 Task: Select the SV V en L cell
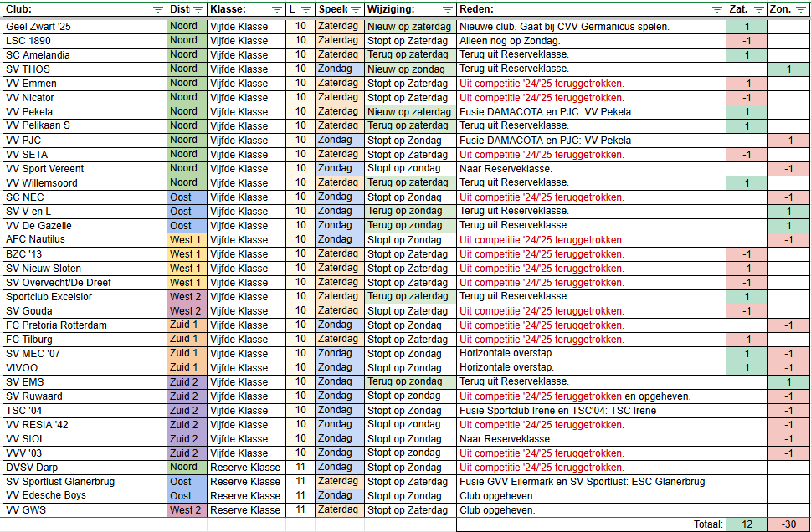pos(85,212)
